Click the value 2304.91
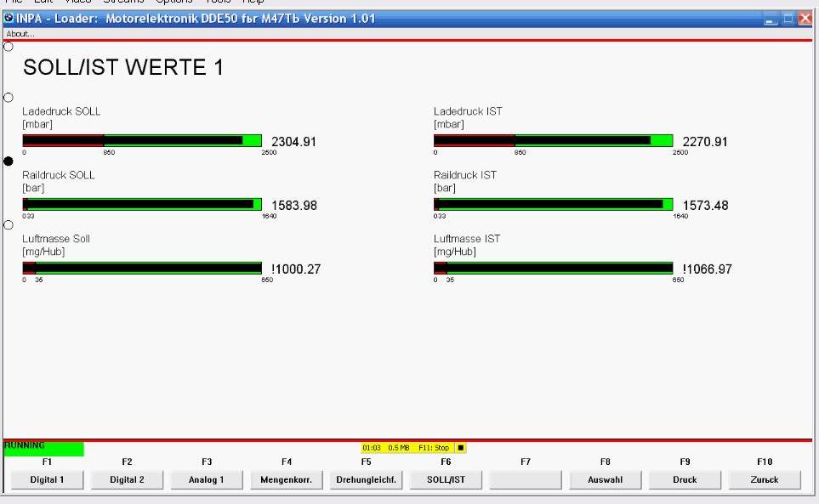The height and width of the screenshot is (504, 819). (293, 141)
